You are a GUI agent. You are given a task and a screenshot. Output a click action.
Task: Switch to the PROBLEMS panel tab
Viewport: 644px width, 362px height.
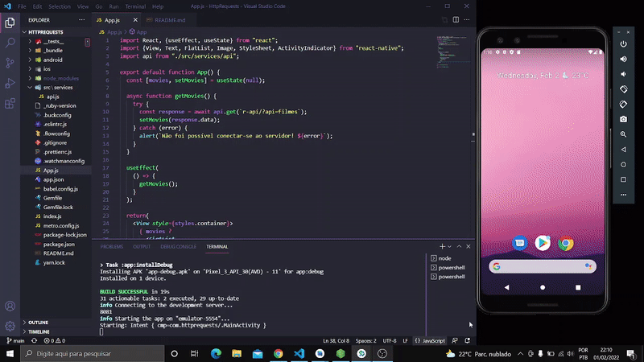coord(112,247)
